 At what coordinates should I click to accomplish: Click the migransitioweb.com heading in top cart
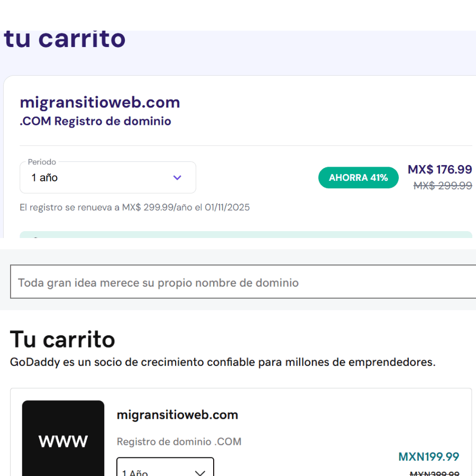100,102
